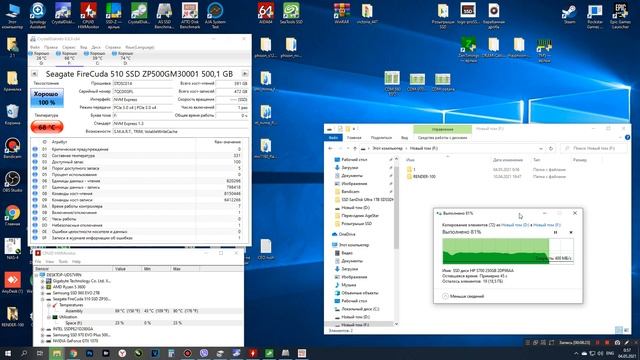Open the AJA System Test shortcut
This screenshot has width=640, height=360.
(215, 16)
